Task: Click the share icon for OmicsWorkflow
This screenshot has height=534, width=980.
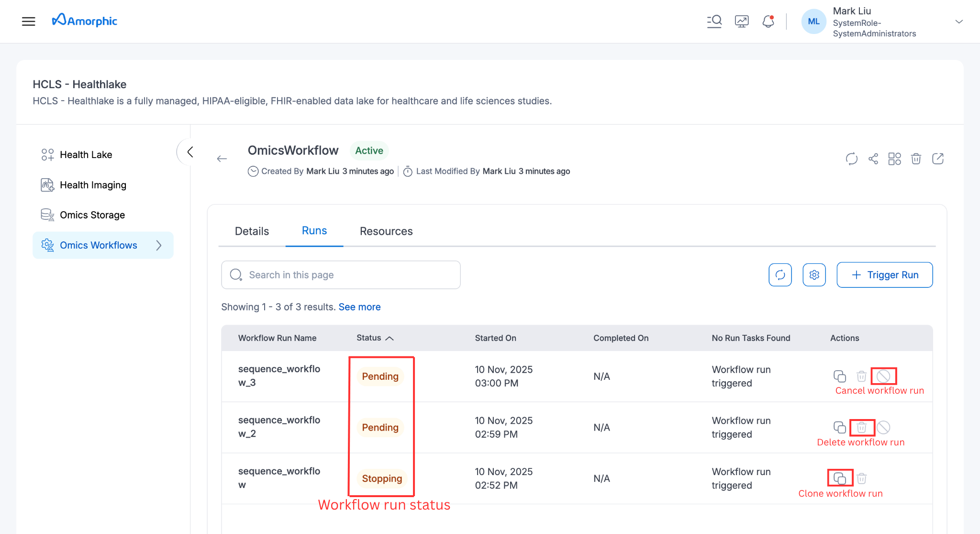Action: [x=873, y=159]
